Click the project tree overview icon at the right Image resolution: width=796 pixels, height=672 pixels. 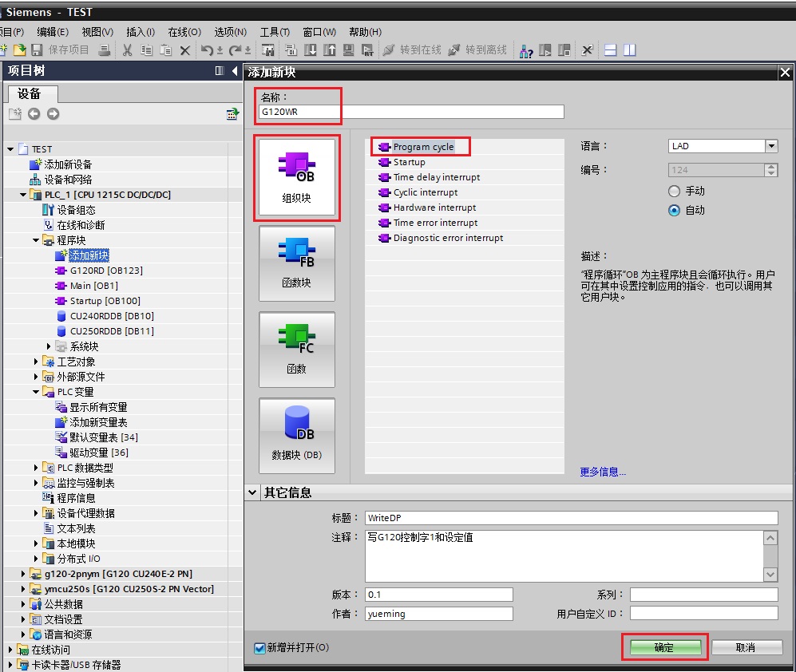coord(232,113)
